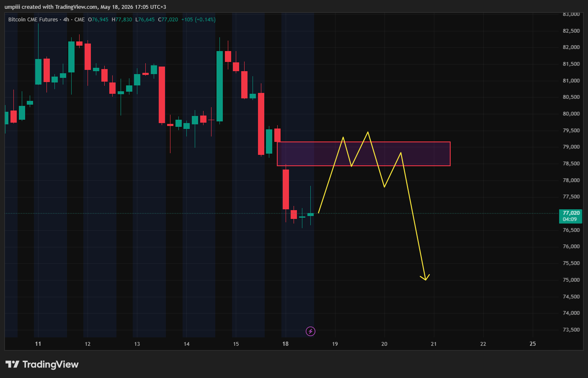Viewport: 588px width, 378px height.
Task: Click the 81,000 price axis label
Action: point(571,81)
